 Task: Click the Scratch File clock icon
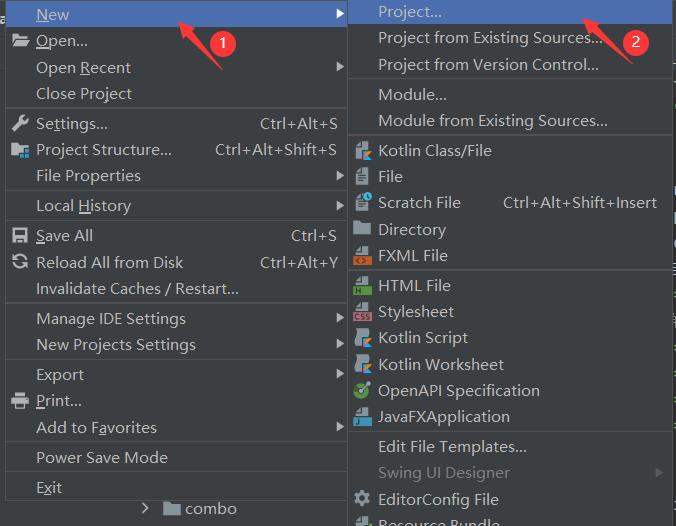363,202
